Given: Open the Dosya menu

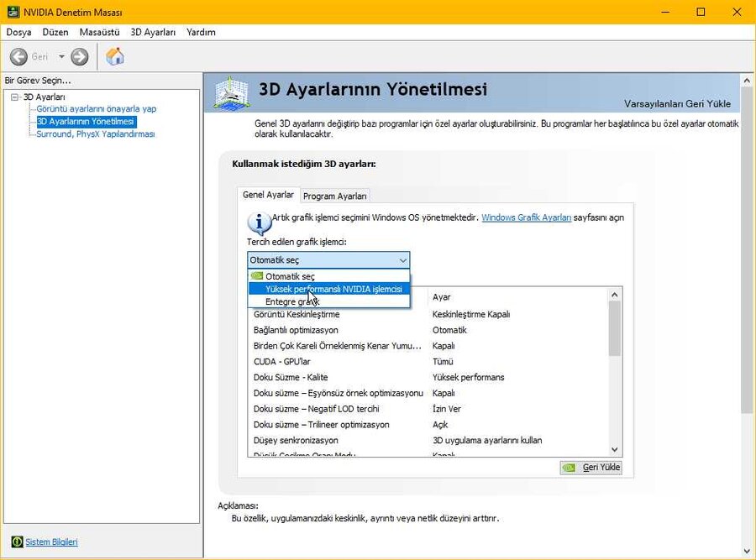Looking at the screenshot, I should (x=18, y=32).
